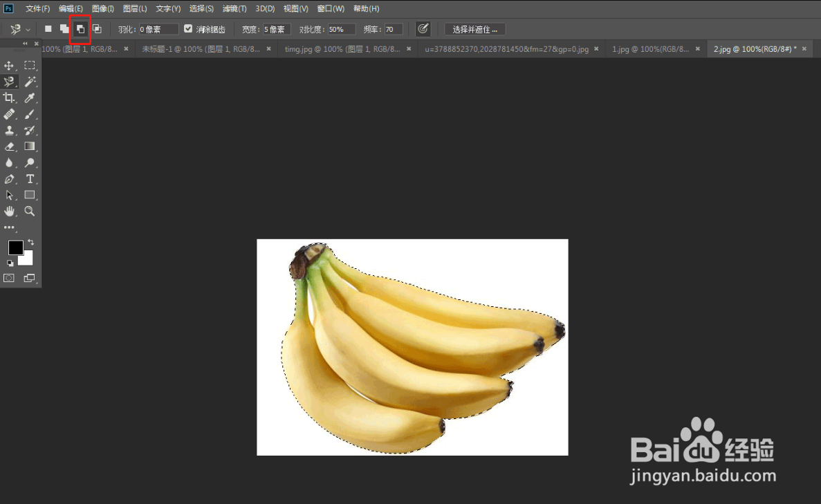Select the Rectangular Marquee tool
Image resolution: width=821 pixels, height=504 pixels.
pyautogui.click(x=30, y=66)
